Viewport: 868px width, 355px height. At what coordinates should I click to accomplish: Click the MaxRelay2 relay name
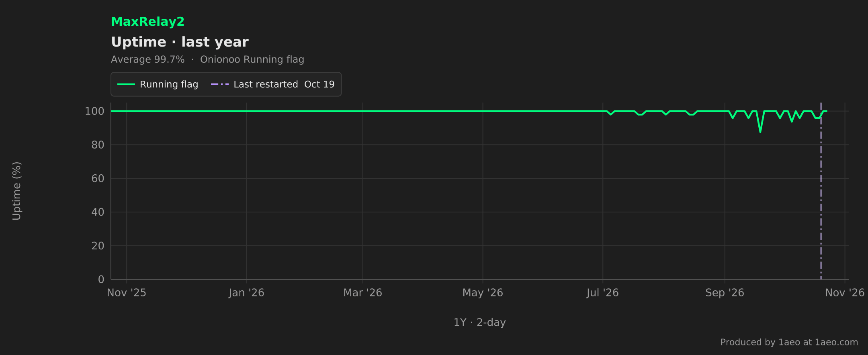(147, 22)
